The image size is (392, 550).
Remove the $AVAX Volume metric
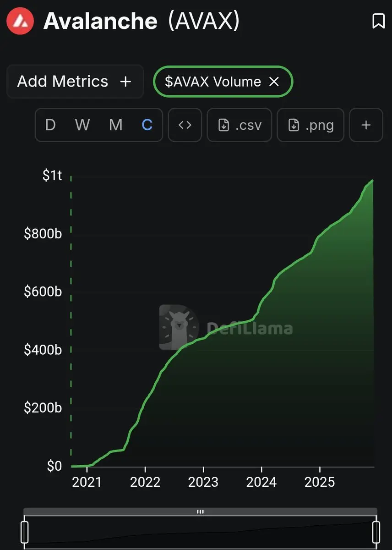pos(274,82)
